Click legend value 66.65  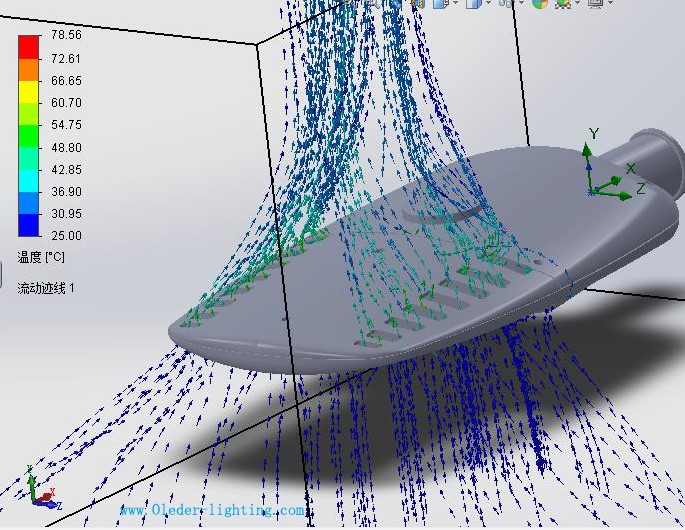(66, 81)
